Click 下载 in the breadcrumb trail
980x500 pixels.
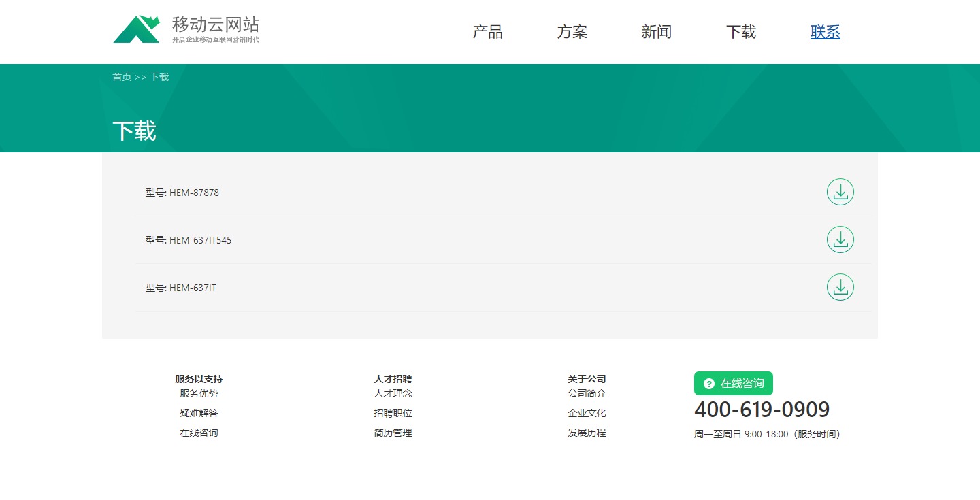pyautogui.click(x=159, y=77)
